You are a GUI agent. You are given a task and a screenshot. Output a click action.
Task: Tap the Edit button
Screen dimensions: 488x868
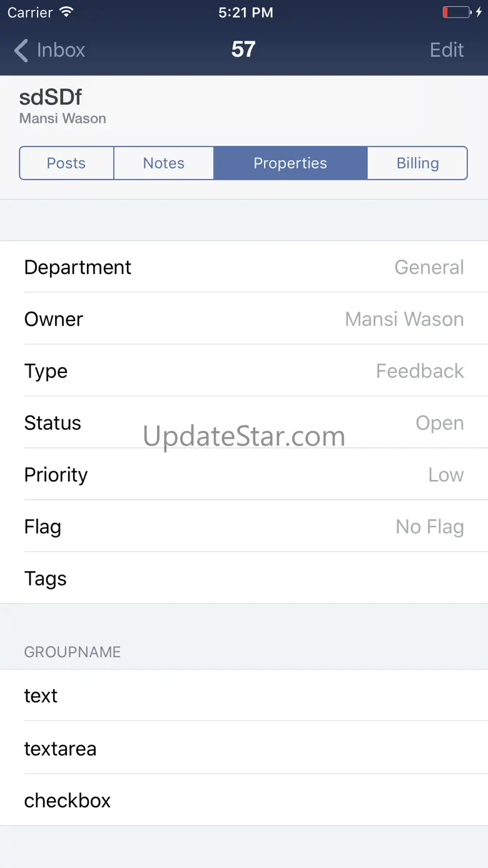(447, 50)
